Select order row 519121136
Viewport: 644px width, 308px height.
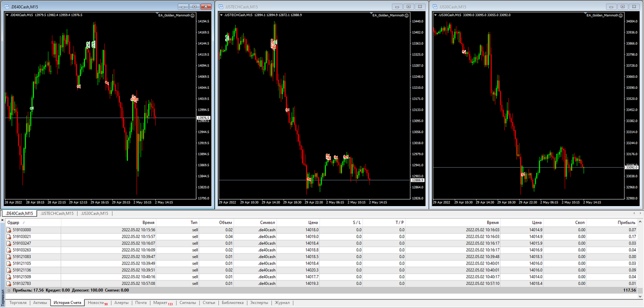click(322, 270)
